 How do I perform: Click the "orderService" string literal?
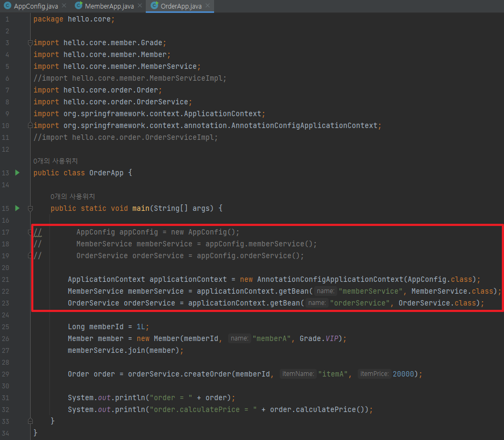(360, 303)
